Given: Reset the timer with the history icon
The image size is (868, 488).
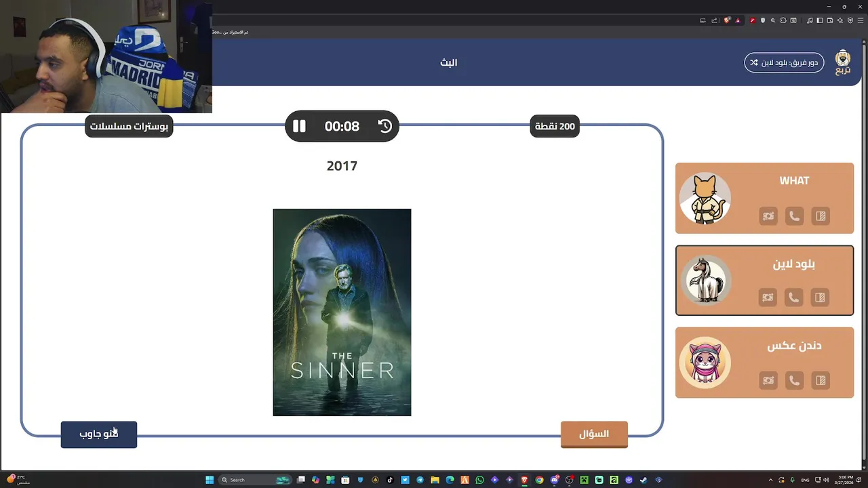Looking at the screenshot, I should [x=384, y=126].
